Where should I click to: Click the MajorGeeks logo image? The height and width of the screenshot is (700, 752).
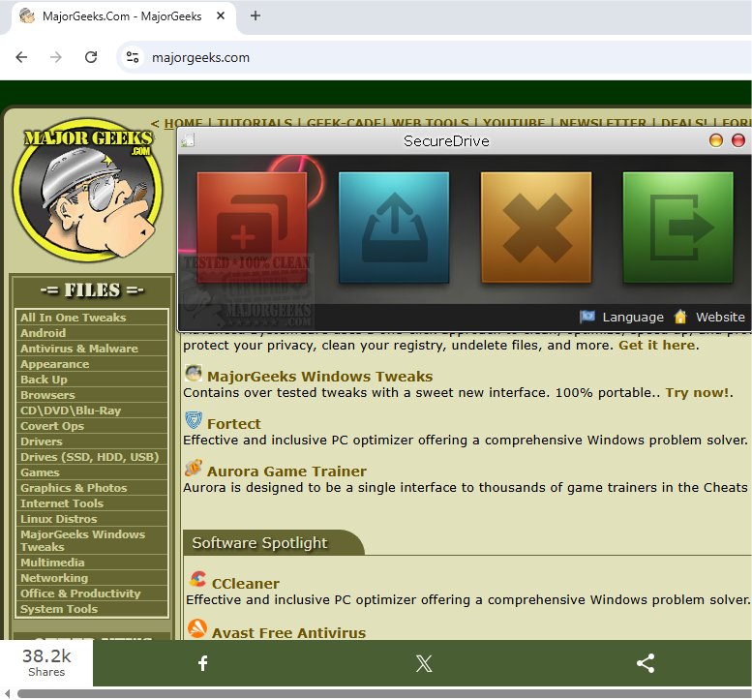tap(88, 190)
